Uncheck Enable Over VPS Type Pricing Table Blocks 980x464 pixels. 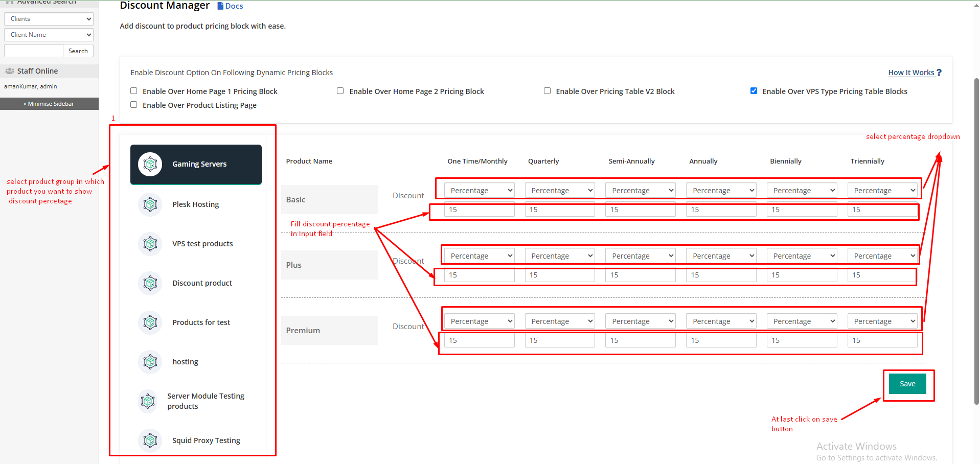(x=754, y=91)
